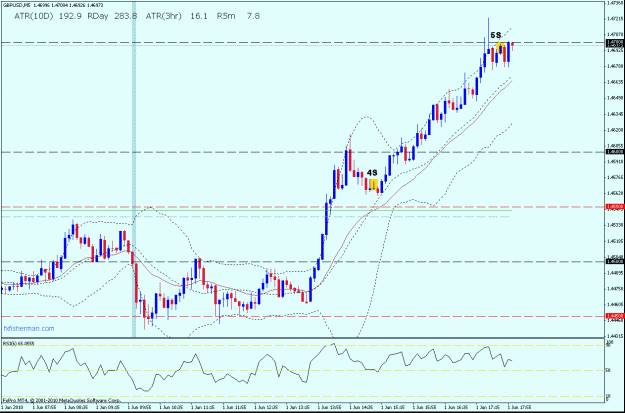
Task: Click the black 1.46000 price tag
Action: click(615, 152)
